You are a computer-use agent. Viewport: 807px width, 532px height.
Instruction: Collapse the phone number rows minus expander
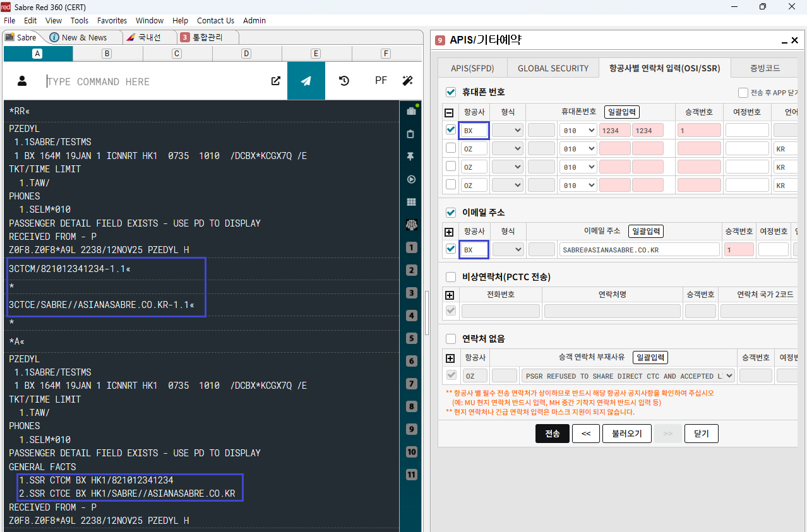(450, 112)
